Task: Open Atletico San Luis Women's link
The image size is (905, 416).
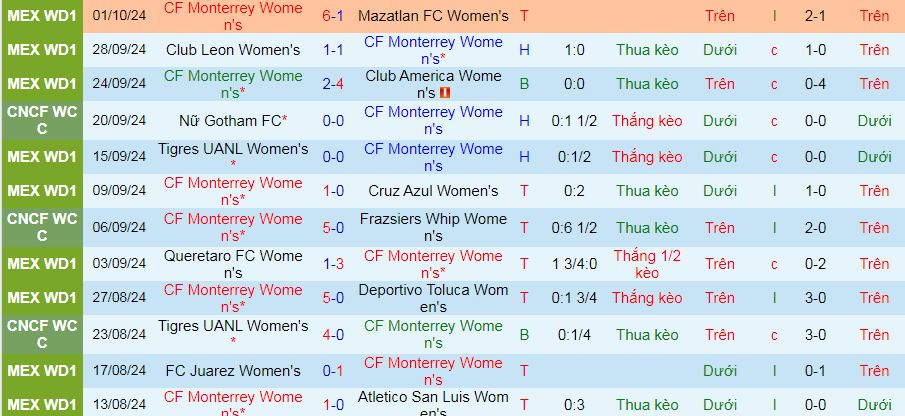Action: pyautogui.click(x=433, y=404)
